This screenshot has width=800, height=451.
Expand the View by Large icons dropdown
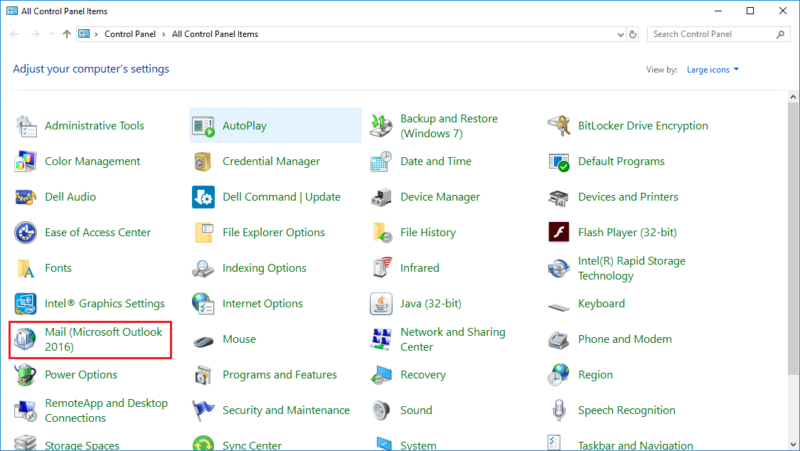[x=713, y=70]
